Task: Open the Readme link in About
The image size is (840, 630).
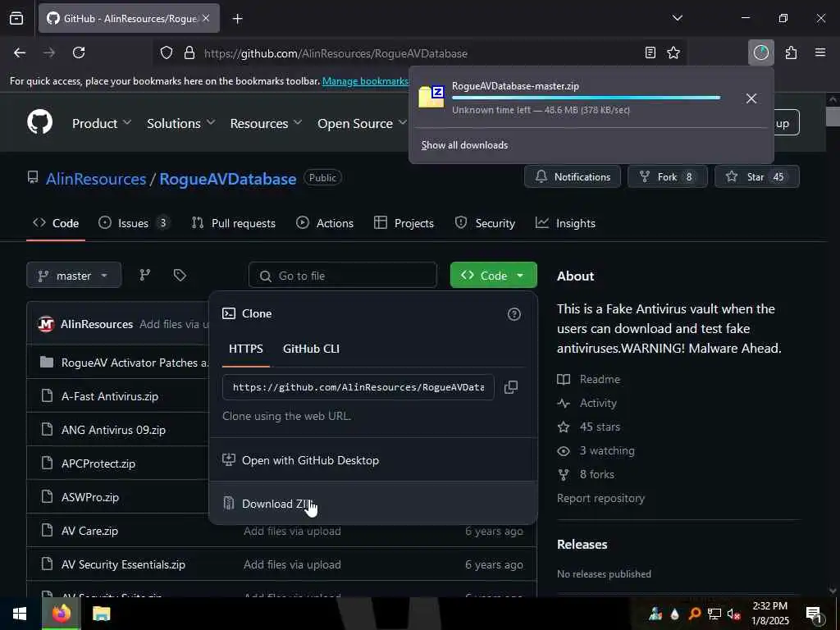Action: tap(600, 379)
